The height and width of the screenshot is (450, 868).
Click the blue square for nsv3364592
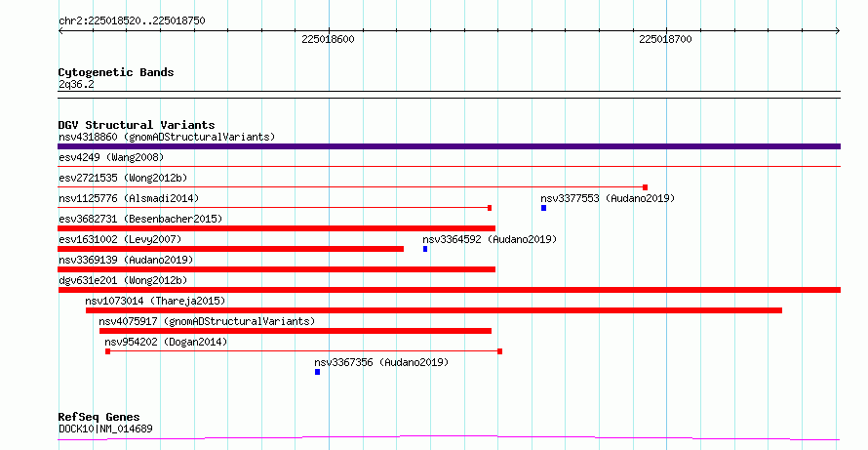point(425,249)
